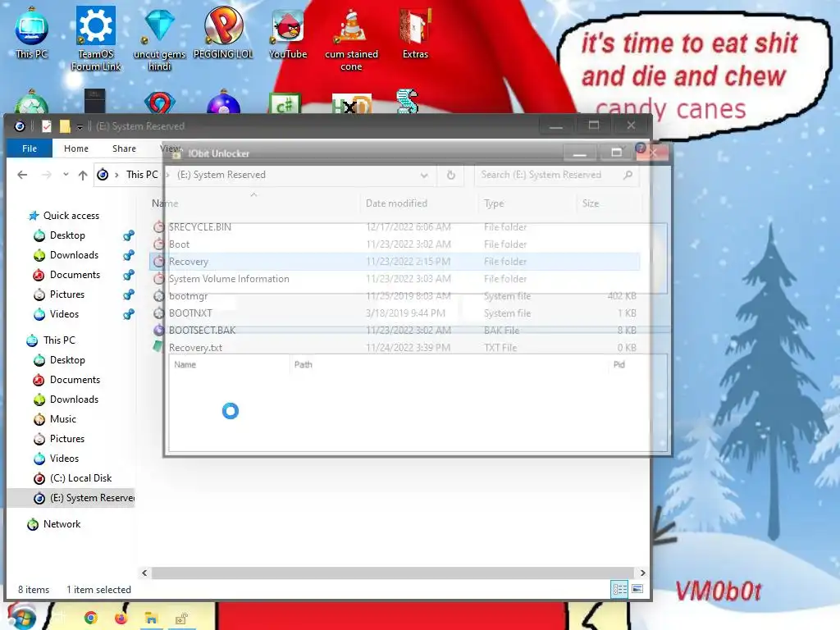Open (C:) Local Disk drive

pyautogui.click(x=80, y=478)
